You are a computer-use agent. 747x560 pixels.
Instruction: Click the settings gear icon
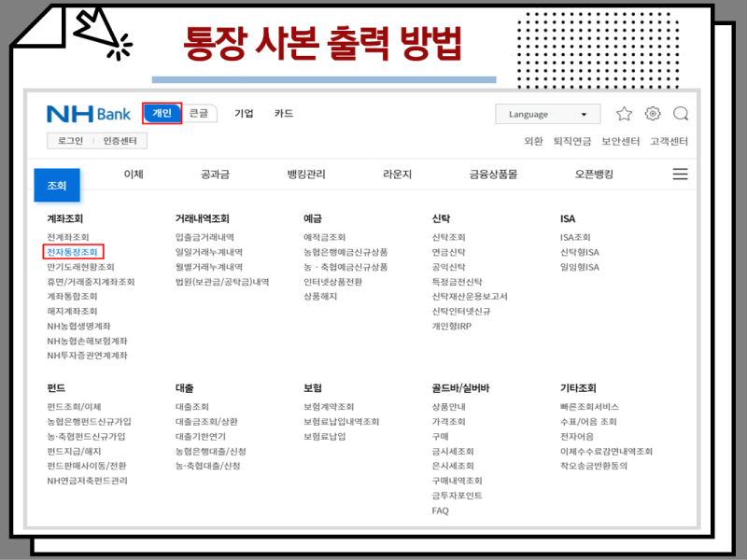pyautogui.click(x=653, y=114)
